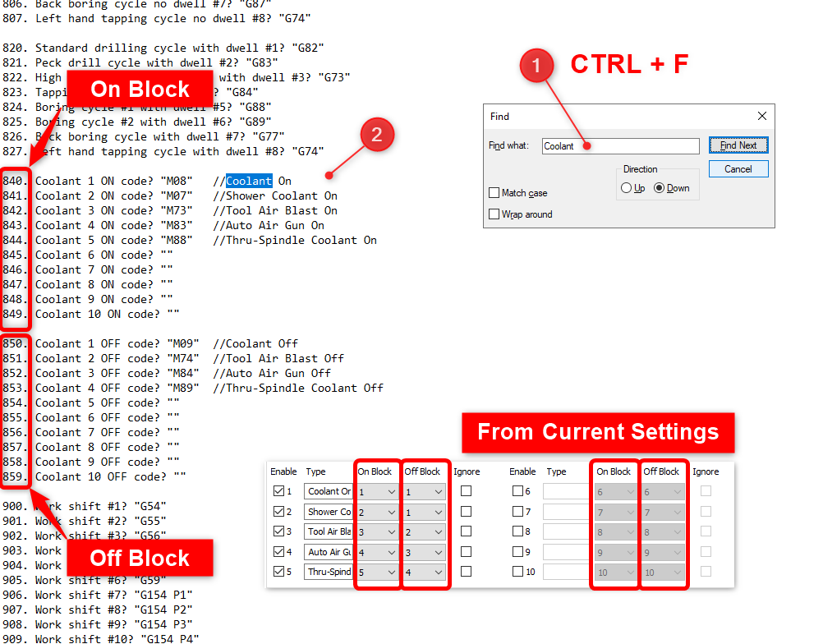Click line 850 "M09" code text
This screenshot has width=823, height=644.
pyautogui.click(x=183, y=344)
